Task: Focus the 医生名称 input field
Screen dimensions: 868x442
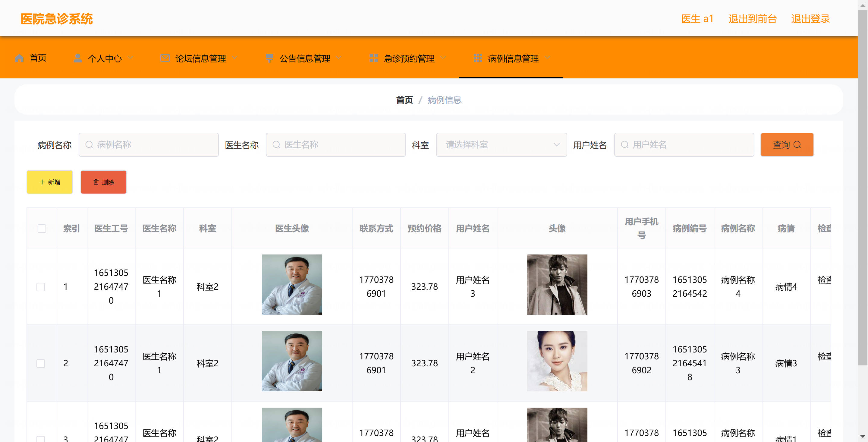Action: point(336,145)
